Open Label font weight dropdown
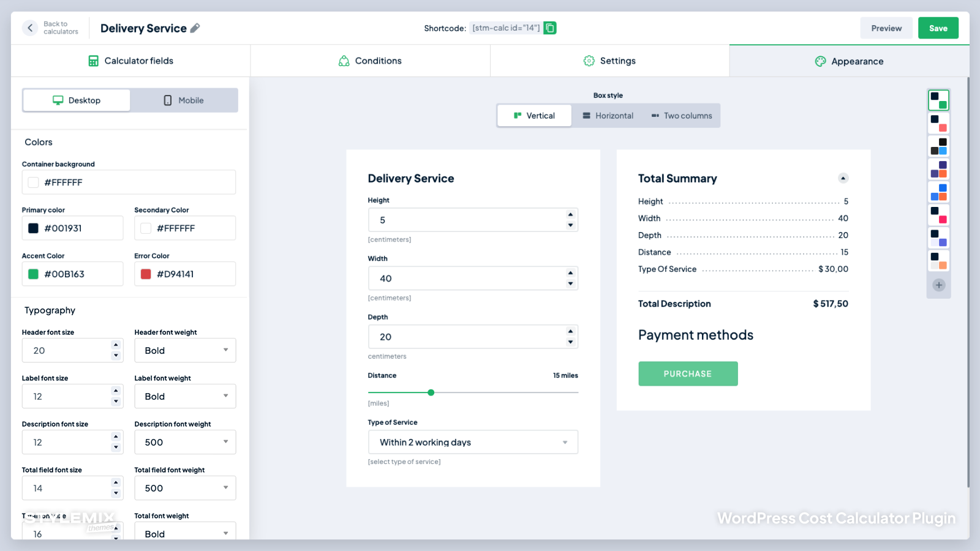980x551 pixels. 185,396
